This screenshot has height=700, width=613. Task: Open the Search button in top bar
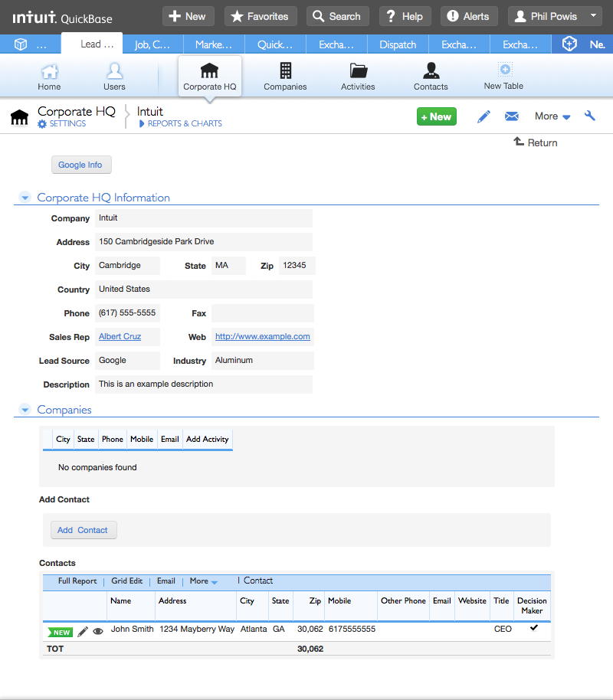(x=337, y=17)
